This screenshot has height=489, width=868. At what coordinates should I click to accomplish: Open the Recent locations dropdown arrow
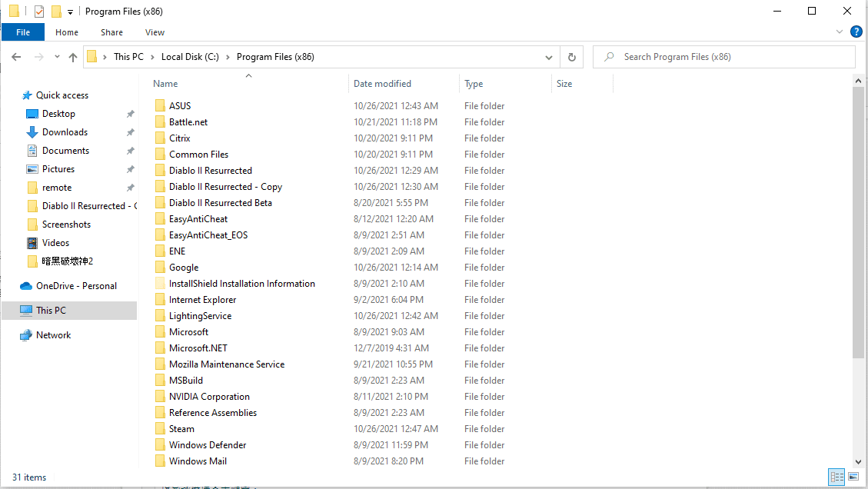pyautogui.click(x=57, y=56)
